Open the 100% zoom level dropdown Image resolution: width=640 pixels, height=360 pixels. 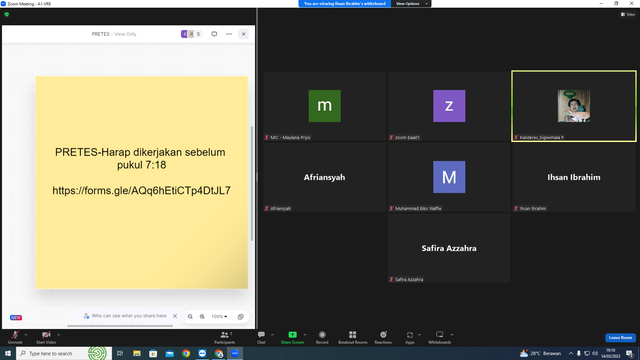click(x=219, y=317)
